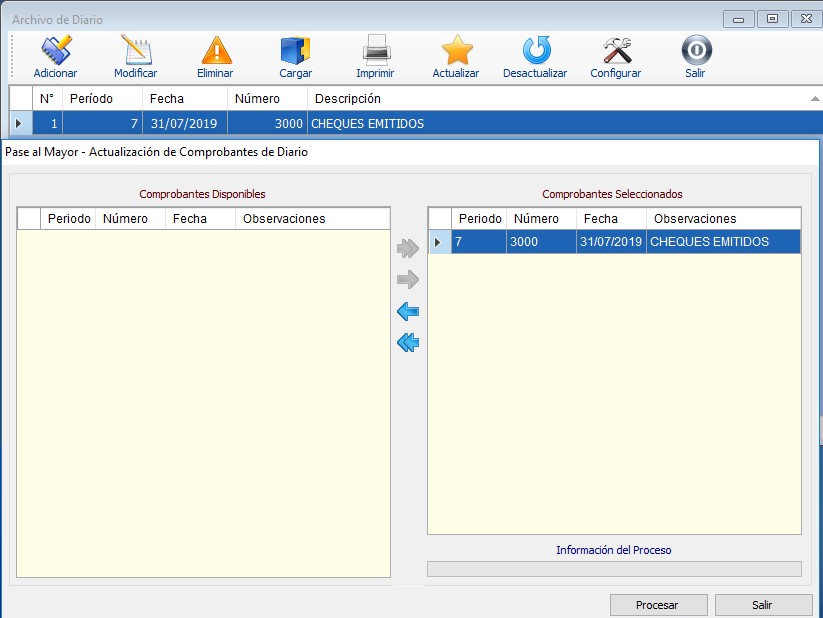Click Fecha header in Comprobantes Disponibles

201,218
